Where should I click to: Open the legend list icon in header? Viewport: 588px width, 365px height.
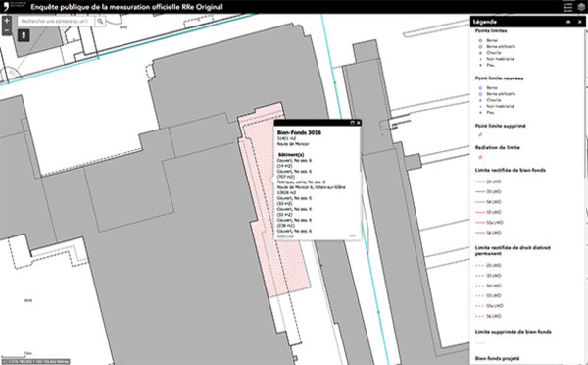coord(568,7)
